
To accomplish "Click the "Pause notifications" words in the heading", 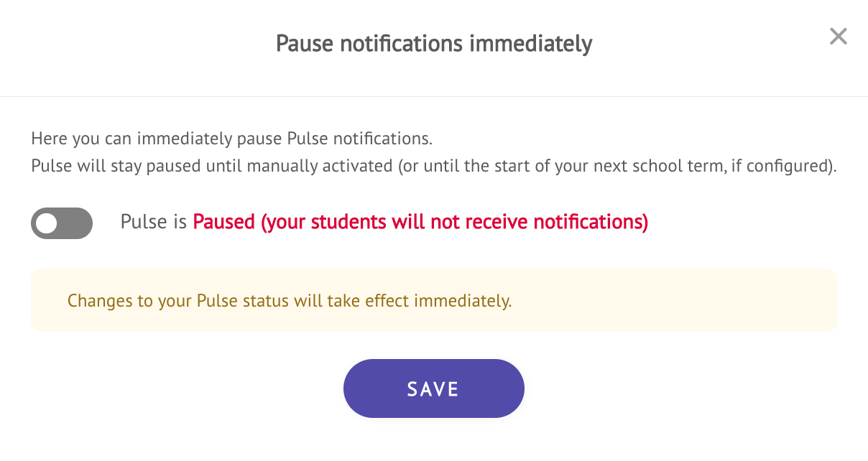I will point(370,44).
